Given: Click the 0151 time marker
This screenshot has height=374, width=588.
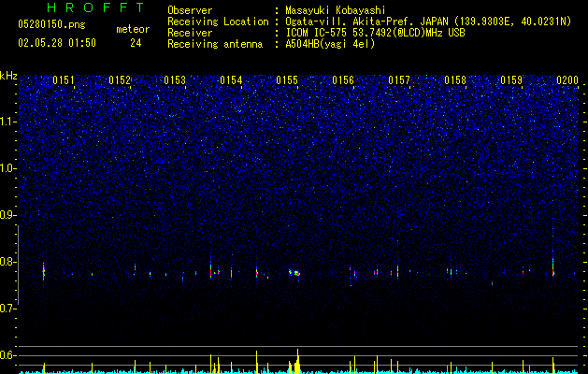Looking at the screenshot, I should tap(64, 80).
